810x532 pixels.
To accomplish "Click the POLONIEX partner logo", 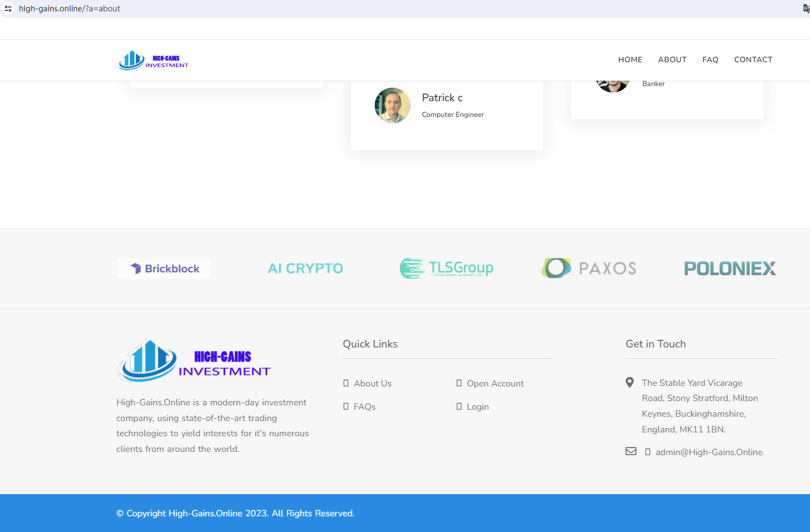I will pos(730,268).
